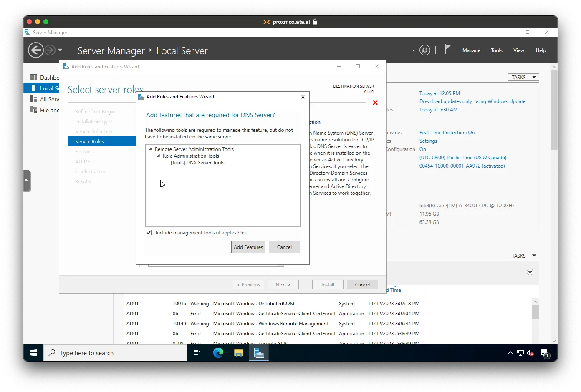The width and height of the screenshot is (581, 392).
Task: Click the events list scroll up arrow
Action: [535, 302]
